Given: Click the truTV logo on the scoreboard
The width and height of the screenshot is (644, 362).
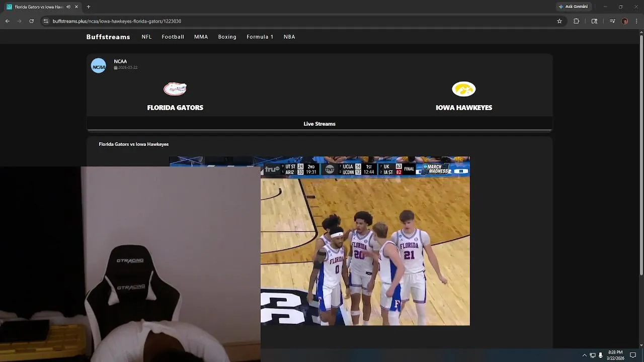Looking at the screenshot, I should [272, 169].
